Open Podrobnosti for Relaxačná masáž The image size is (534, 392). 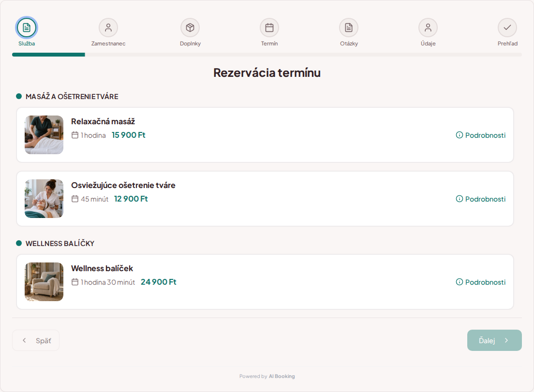[x=480, y=135]
